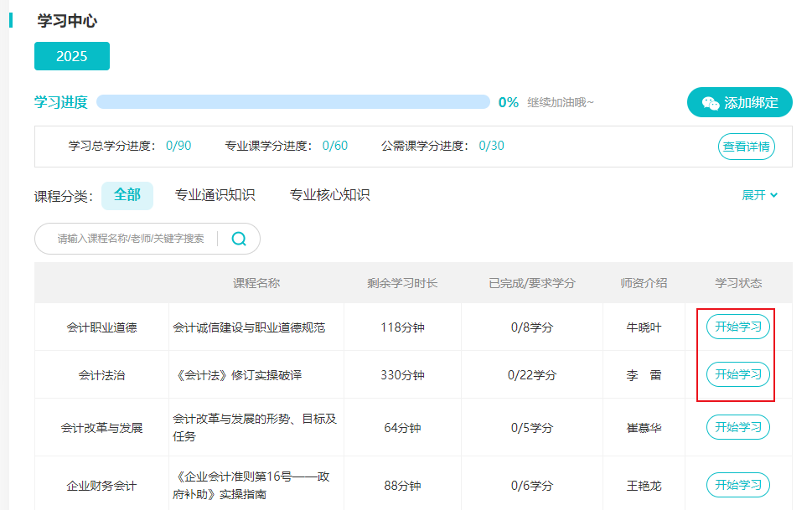Viewport: 812px width, 510px height.
Task: Start learning 会计改革与发展 course
Action: click(x=737, y=427)
